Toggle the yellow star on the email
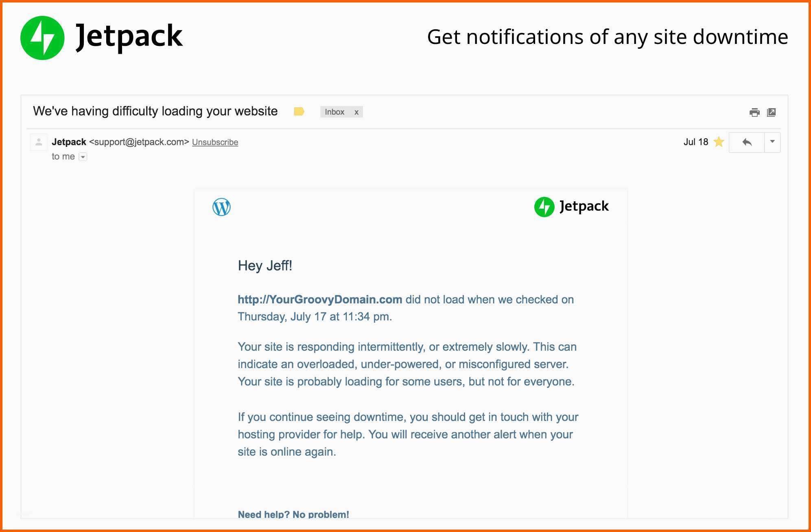The height and width of the screenshot is (532, 811). click(719, 142)
